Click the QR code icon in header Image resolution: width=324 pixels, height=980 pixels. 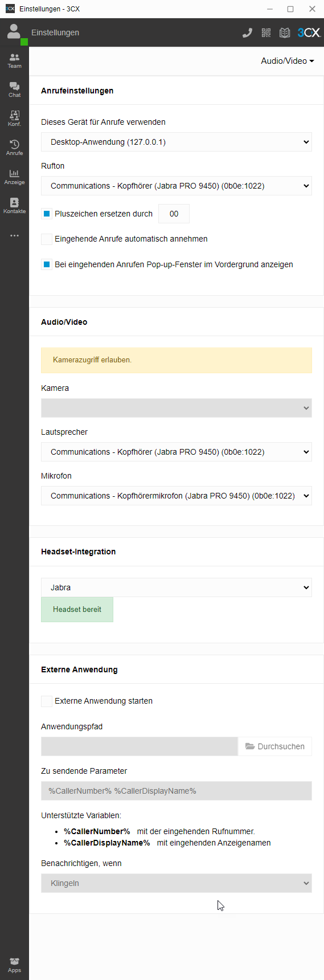[266, 32]
